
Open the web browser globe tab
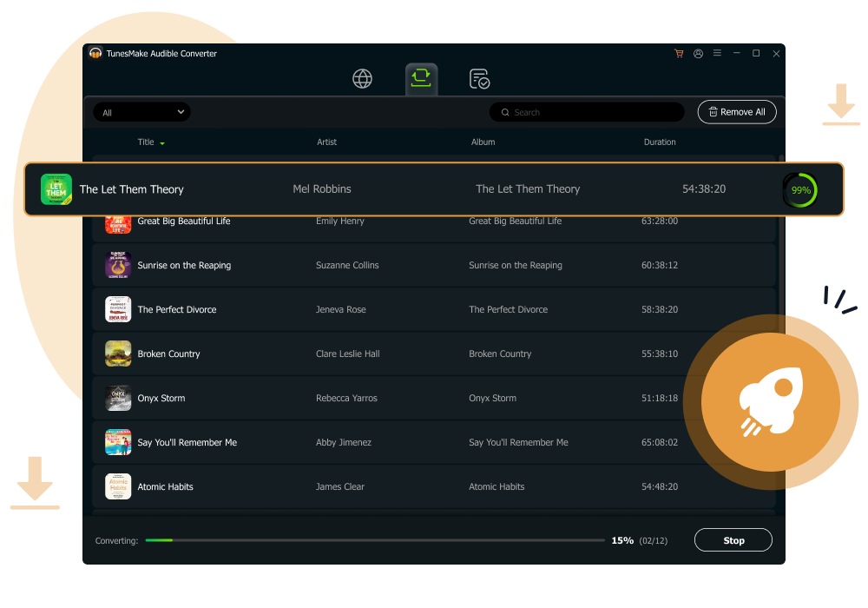coord(362,79)
